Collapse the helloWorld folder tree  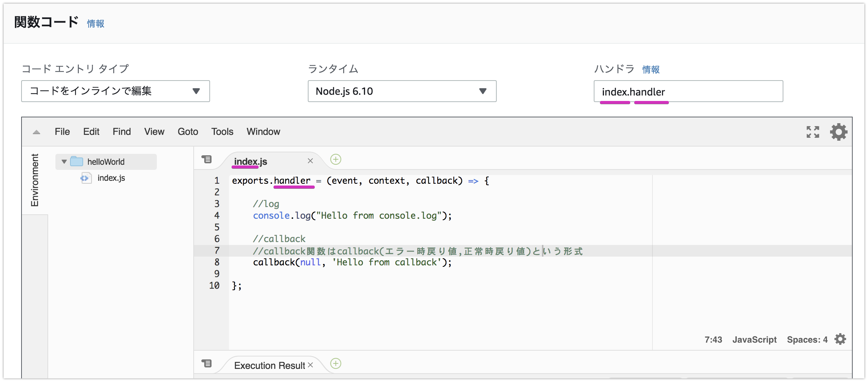(63, 161)
